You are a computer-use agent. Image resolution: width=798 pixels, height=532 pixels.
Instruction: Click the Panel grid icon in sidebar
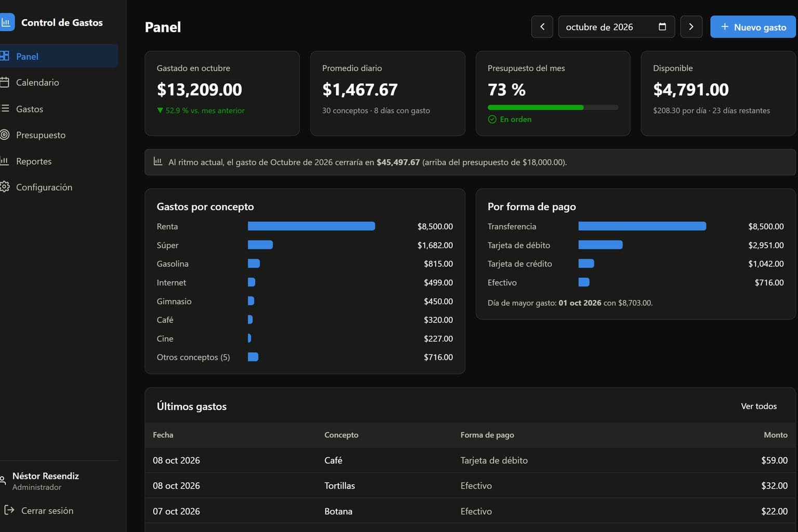tap(5, 56)
